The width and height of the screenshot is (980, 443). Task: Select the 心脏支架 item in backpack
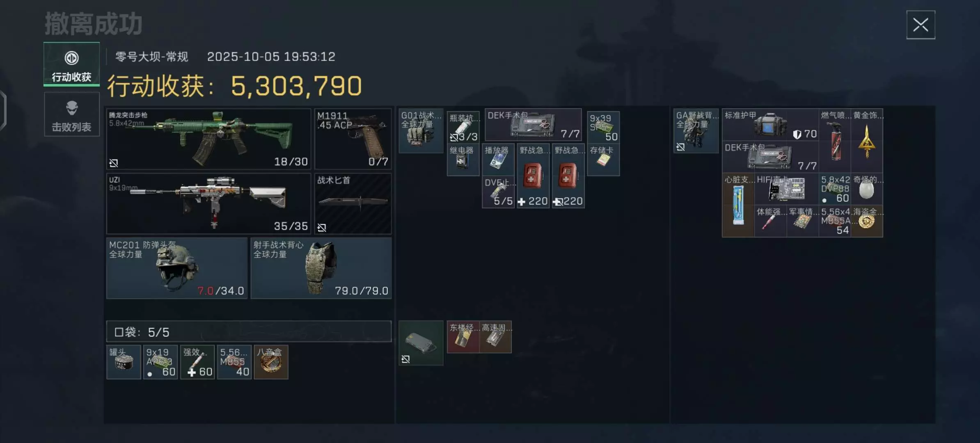(x=738, y=205)
